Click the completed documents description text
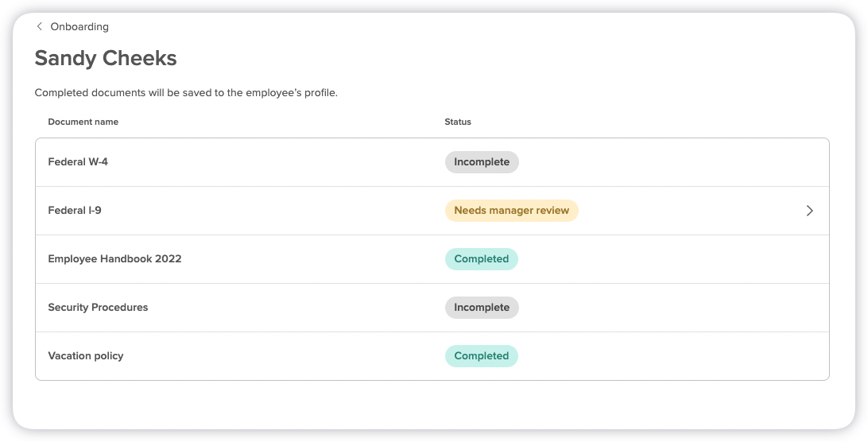The image size is (868, 442). coord(186,93)
